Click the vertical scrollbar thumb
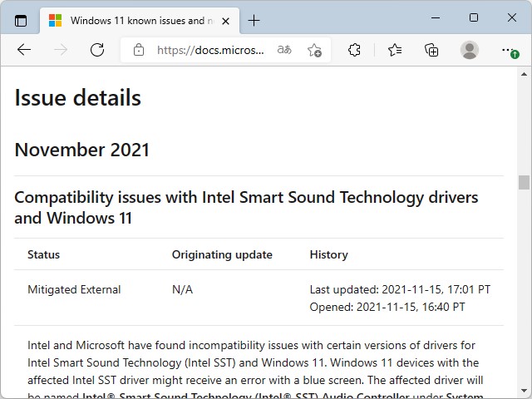Image resolution: width=532 pixels, height=399 pixels. 525,183
